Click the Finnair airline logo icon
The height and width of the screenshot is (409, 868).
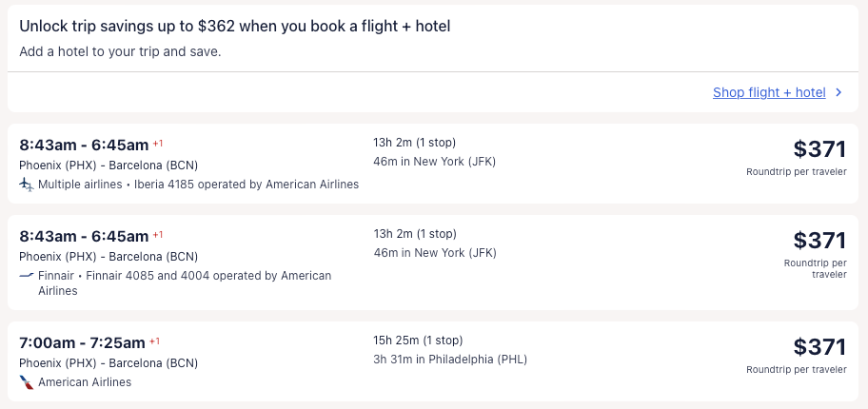click(26, 276)
